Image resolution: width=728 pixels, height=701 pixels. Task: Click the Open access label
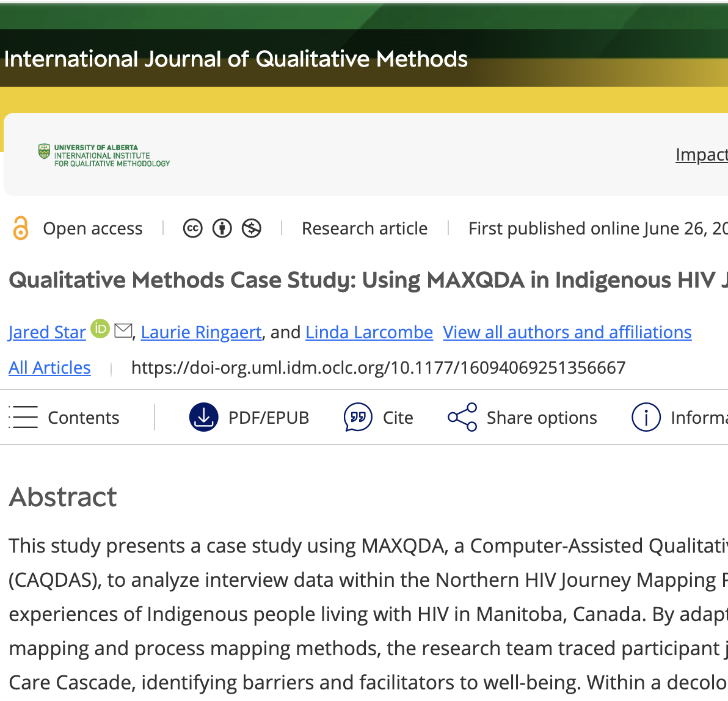[93, 228]
